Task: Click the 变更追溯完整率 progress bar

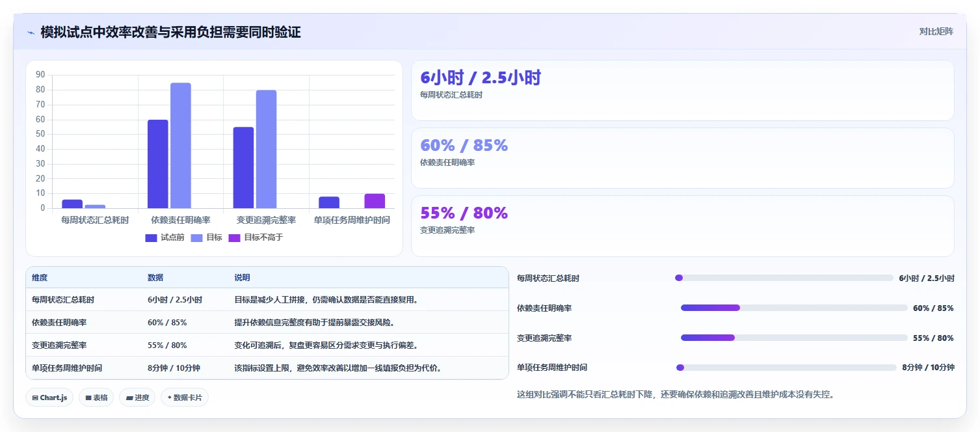Action: (794, 338)
